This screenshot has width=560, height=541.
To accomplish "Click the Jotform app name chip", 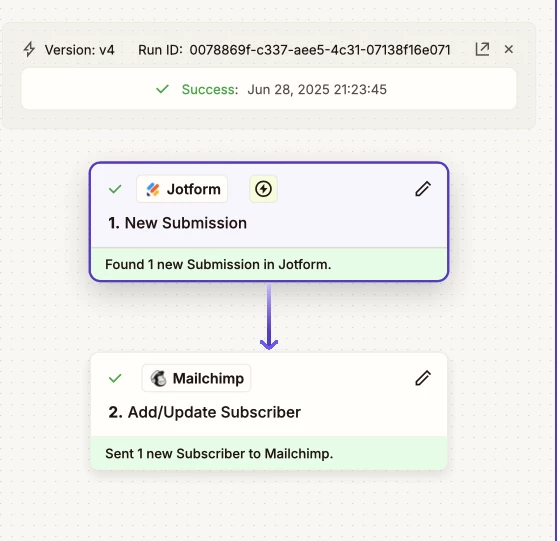I will point(182,189).
